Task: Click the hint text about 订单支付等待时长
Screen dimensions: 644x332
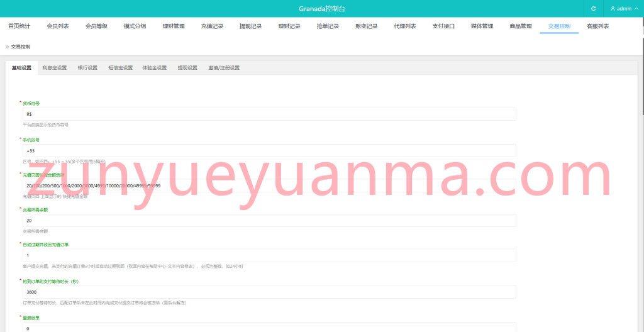Action: pyautogui.click(x=105, y=303)
